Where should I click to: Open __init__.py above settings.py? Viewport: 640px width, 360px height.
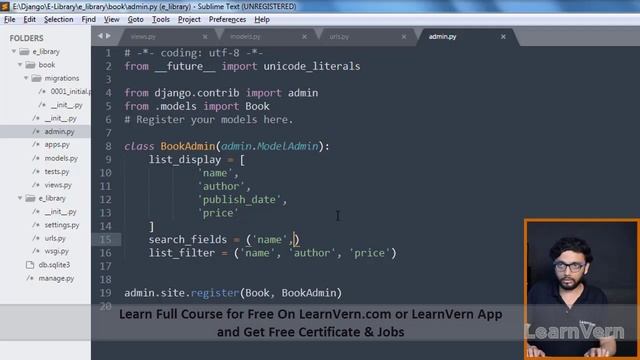[60, 211]
